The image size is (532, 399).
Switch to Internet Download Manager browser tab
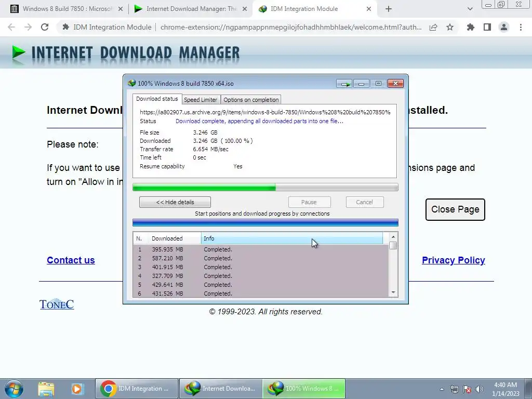coord(191,9)
